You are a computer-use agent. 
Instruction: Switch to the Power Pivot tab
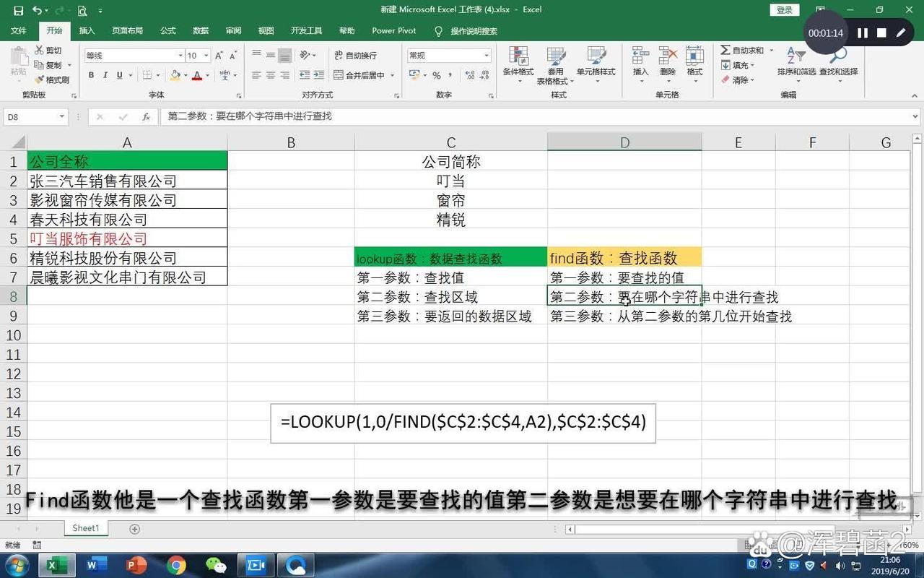click(394, 31)
